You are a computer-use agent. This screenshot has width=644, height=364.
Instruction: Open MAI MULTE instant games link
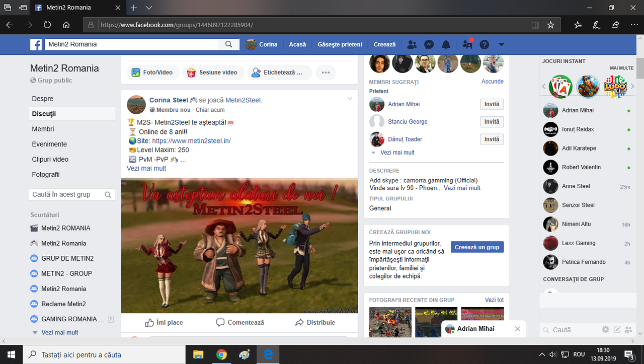point(622,68)
